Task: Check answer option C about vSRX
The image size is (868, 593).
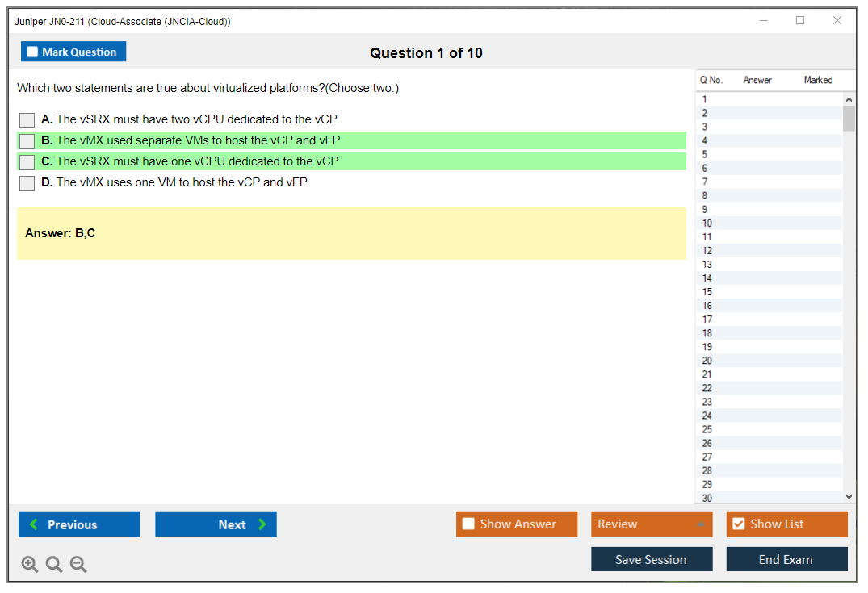Action: (x=27, y=162)
